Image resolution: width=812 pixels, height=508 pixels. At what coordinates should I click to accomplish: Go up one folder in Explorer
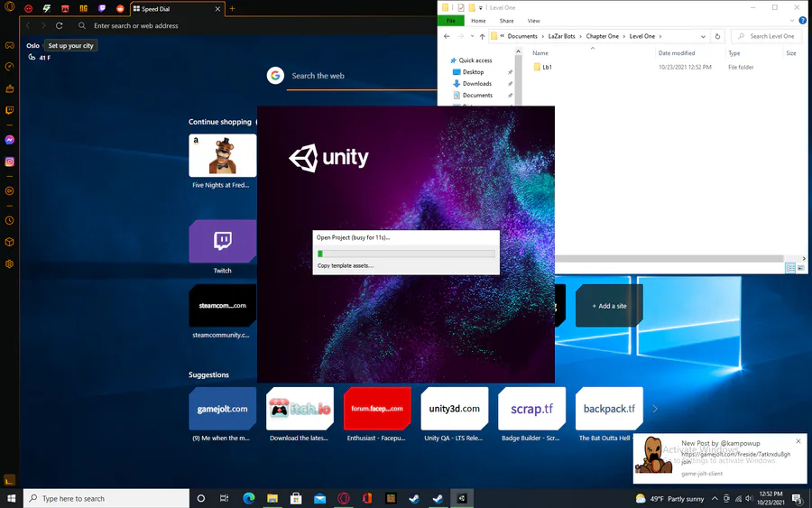(x=482, y=36)
